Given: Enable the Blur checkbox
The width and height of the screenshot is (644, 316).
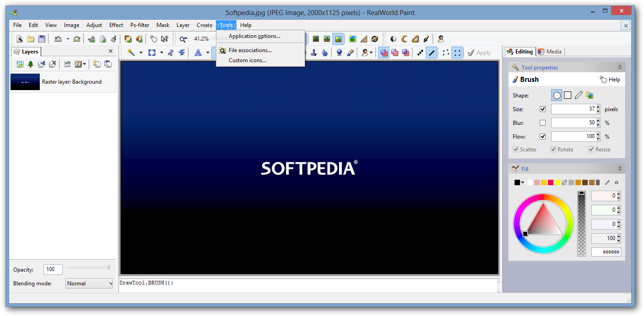Looking at the screenshot, I should 543,123.
